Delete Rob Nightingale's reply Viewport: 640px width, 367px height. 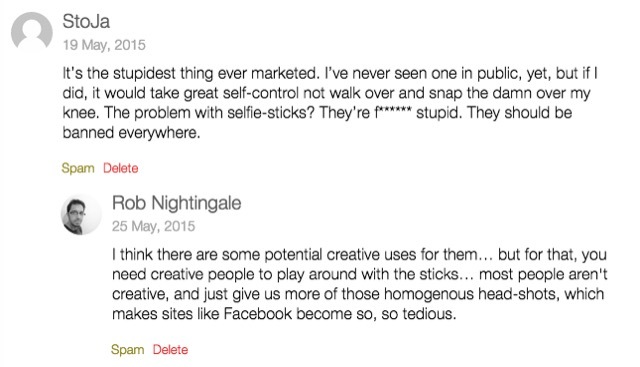[170, 350]
